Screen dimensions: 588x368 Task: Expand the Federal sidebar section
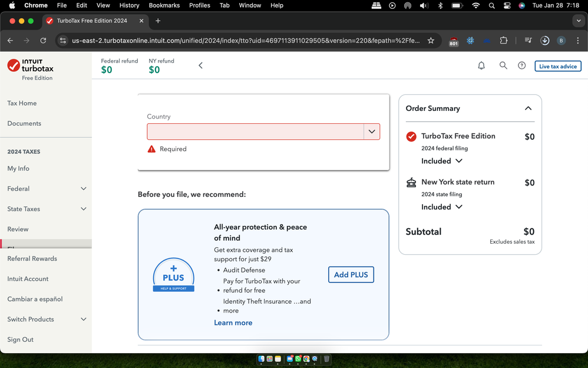84,189
